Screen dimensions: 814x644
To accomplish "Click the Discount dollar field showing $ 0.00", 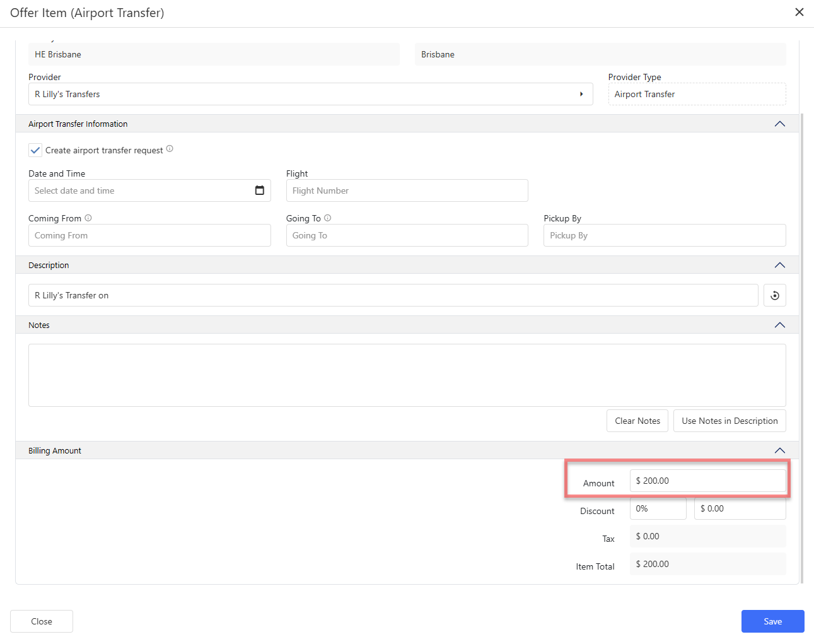I will (x=740, y=508).
